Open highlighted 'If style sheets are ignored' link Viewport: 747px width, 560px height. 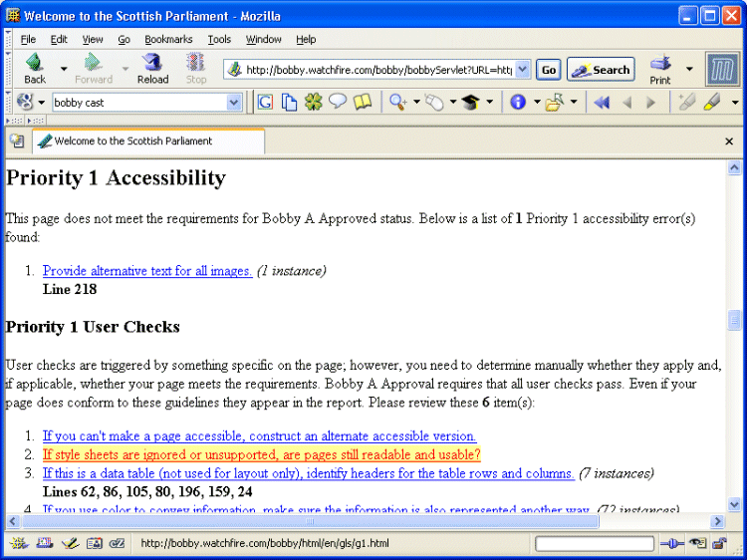(x=262, y=454)
